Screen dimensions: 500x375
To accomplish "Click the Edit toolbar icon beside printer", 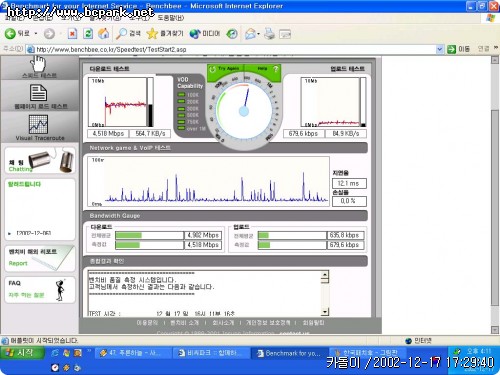I will 285,34.
